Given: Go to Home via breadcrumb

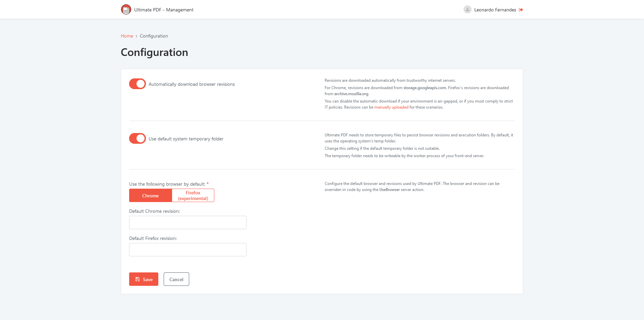Looking at the screenshot, I should (127, 36).
